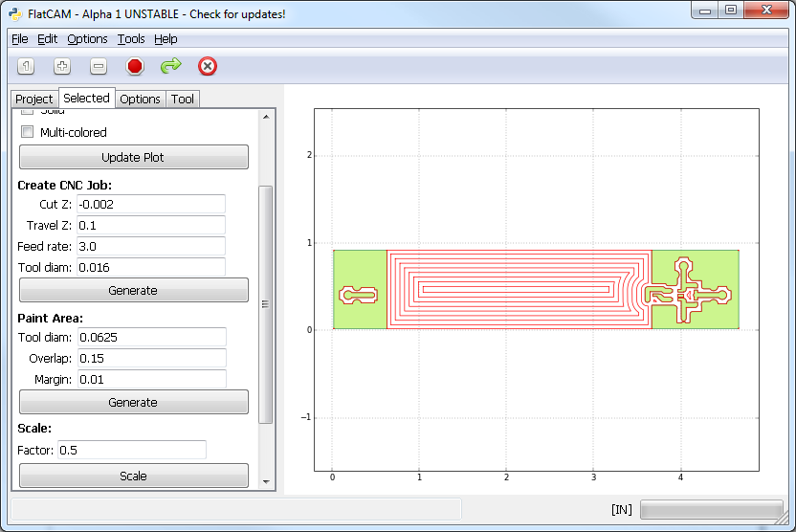The height and width of the screenshot is (532, 796).
Task: Click the red X delete icon
Action: click(x=208, y=66)
